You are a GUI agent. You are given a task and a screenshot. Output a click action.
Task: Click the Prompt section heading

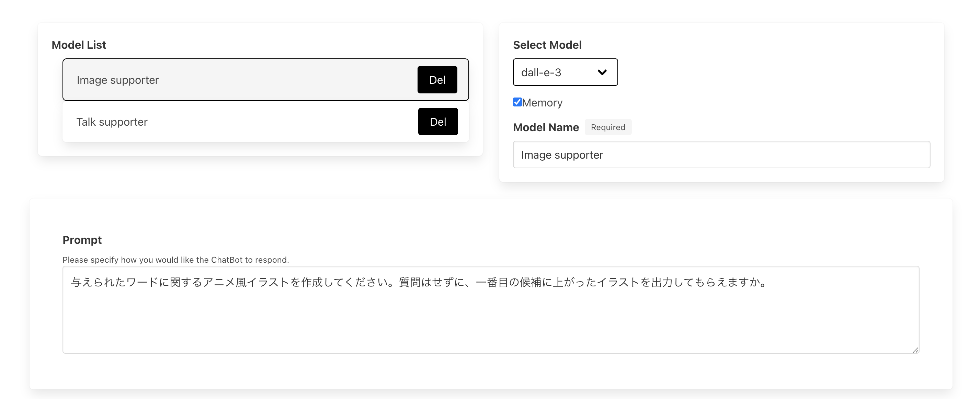coord(82,240)
